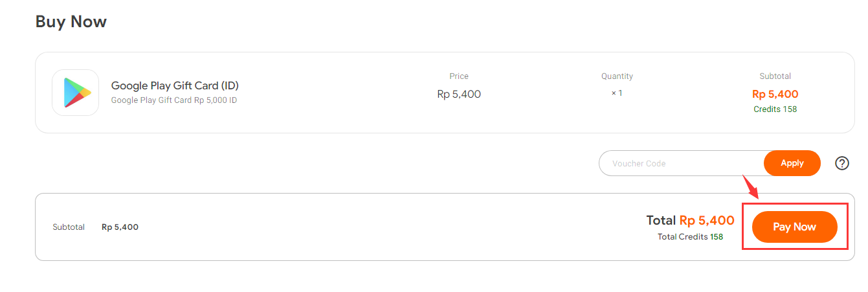The height and width of the screenshot is (292, 868).
Task: Click the Pay Now button
Action: (x=795, y=227)
